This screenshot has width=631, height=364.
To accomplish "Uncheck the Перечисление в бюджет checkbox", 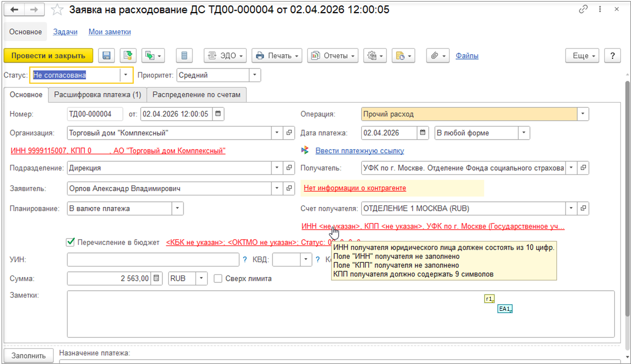I will click(70, 242).
